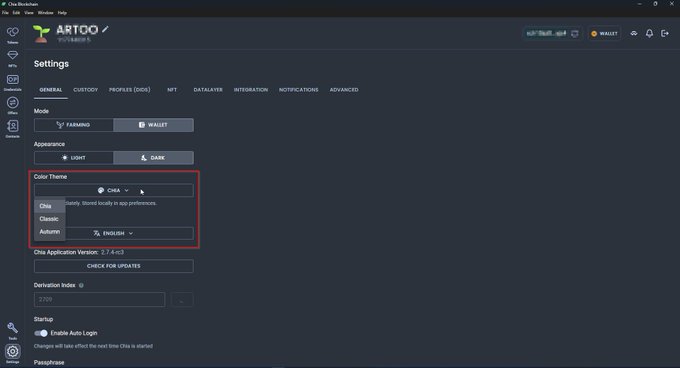The width and height of the screenshot is (680, 368).
Task: Choose Chia from the theme list
Action: pyautogui.click(x=49, y=206)
